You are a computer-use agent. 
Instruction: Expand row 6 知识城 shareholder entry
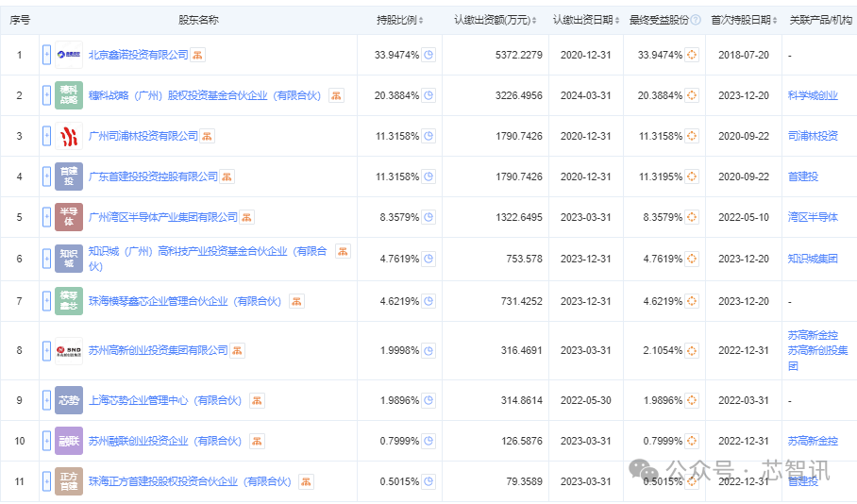point(46,259)
